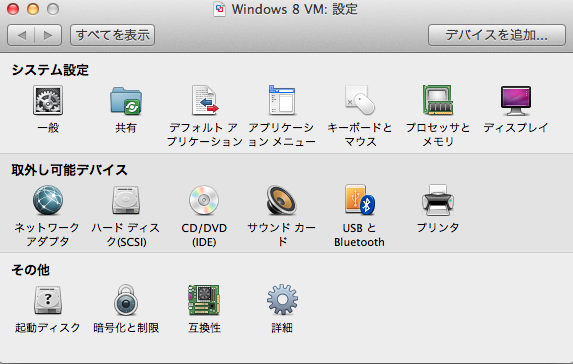The width and height of the screenshot is (573, 364).
Task: Open USB と Bluetooth icon
Action: click(360, 199)
